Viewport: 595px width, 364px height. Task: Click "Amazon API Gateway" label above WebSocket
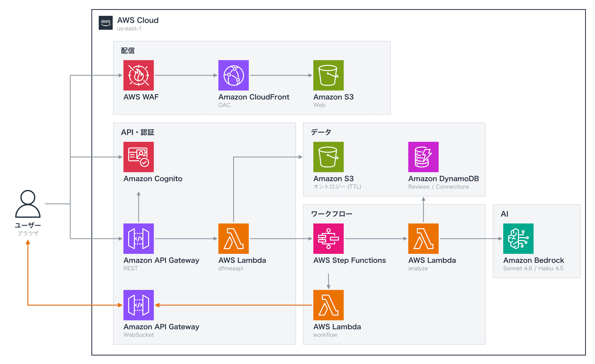[x=161, y=326]
